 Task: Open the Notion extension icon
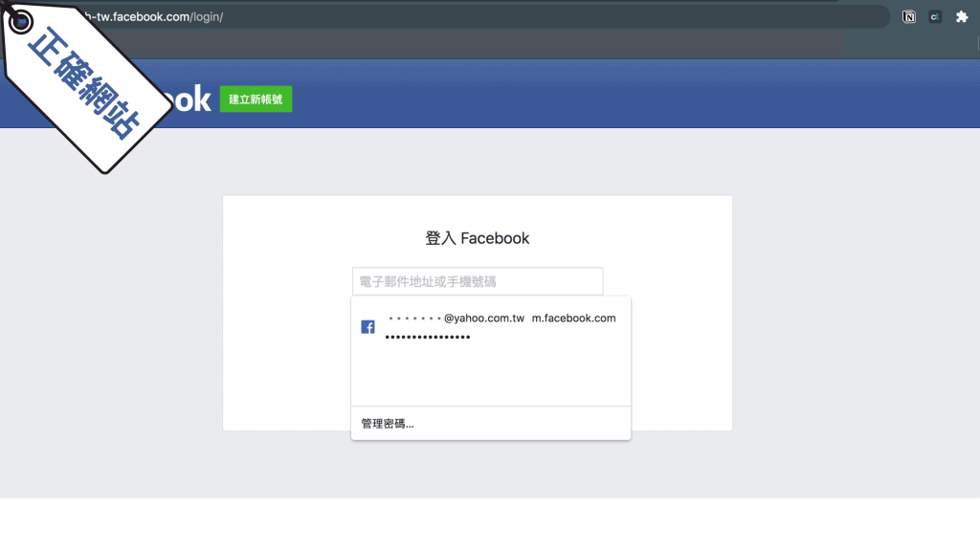tap(909, 17)
